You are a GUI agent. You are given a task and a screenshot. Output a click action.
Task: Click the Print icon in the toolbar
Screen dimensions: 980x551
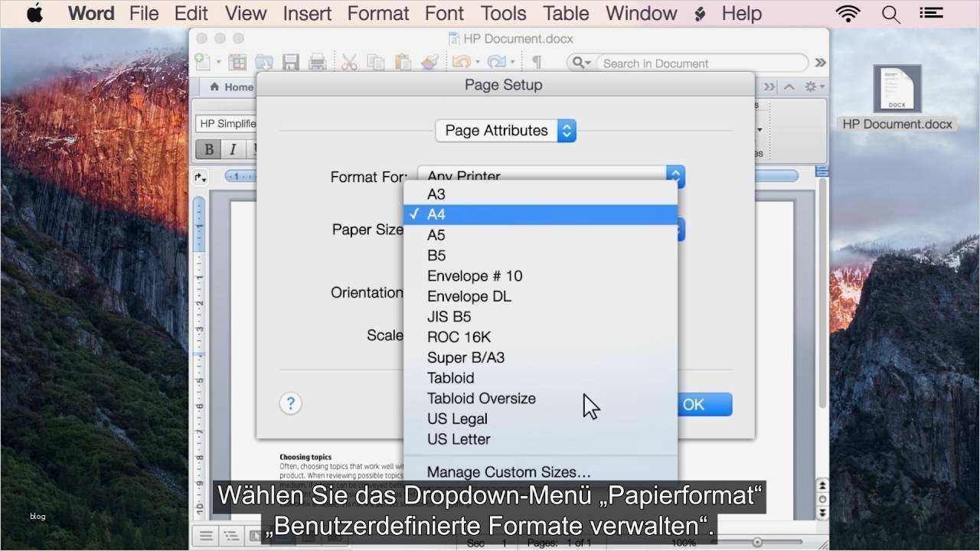(x=318, y=63)
